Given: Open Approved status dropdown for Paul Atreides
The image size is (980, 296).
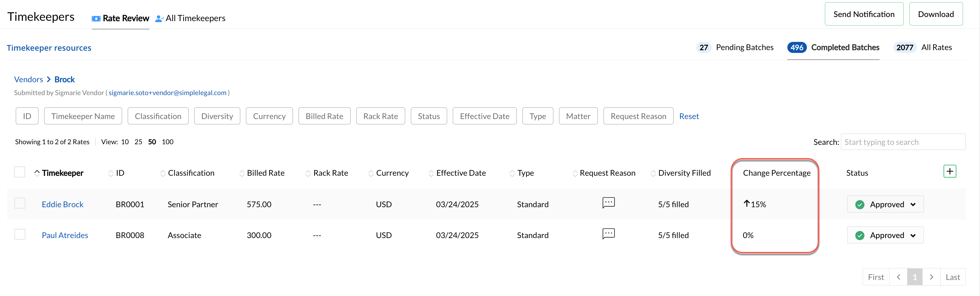Looking at the screenshot, I should (x=885, y=235).
